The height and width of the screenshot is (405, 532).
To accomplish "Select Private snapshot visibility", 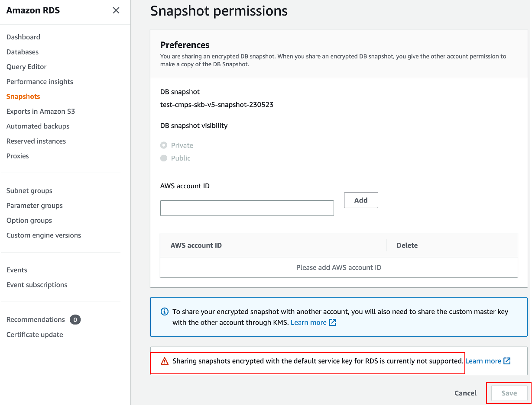I will click(164, 145).
